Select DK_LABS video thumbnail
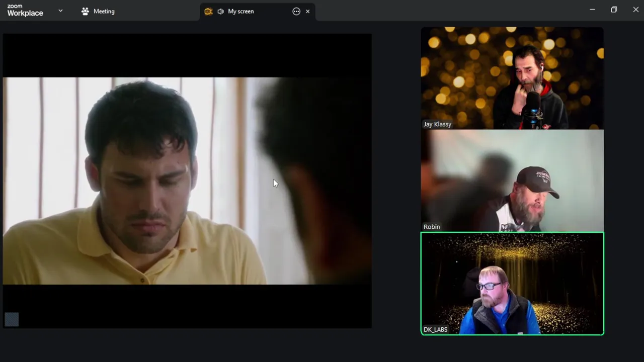 pyautogui.click(x=512, y=284)
